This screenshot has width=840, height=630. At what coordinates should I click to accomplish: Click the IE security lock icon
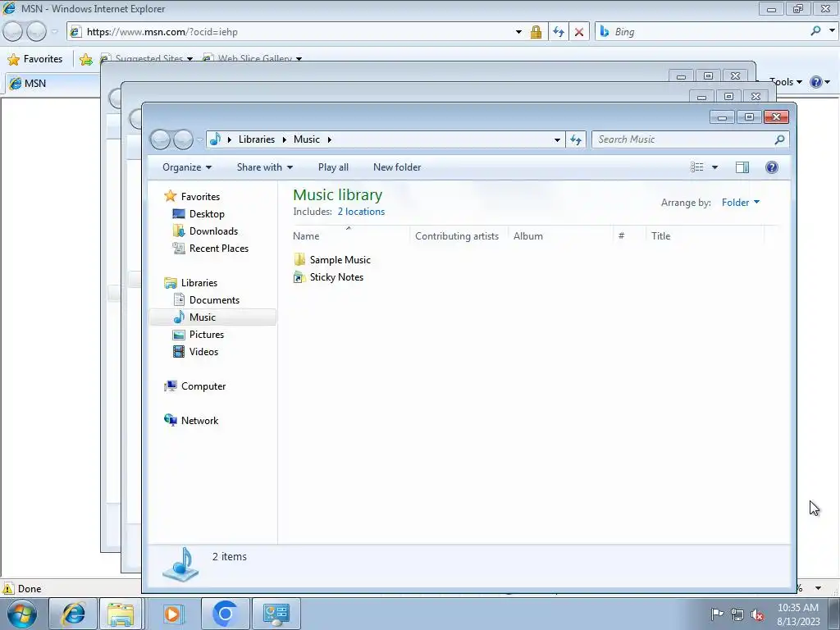536,32
